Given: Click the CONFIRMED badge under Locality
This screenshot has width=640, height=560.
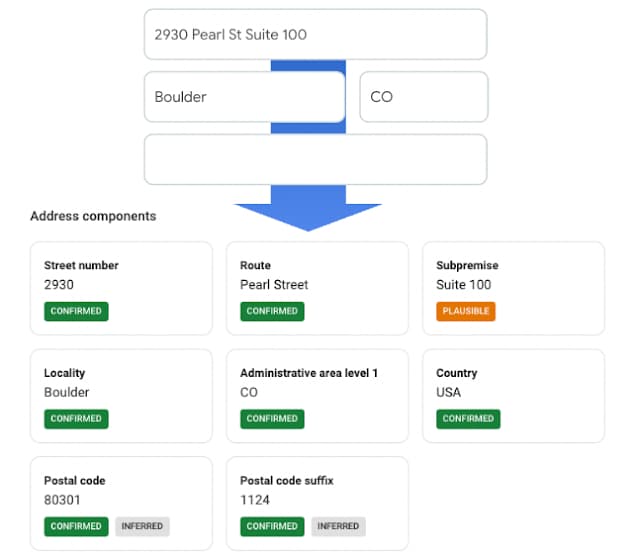Looking at the screenshot, I should pyautogui.click(x=76, y=419).
